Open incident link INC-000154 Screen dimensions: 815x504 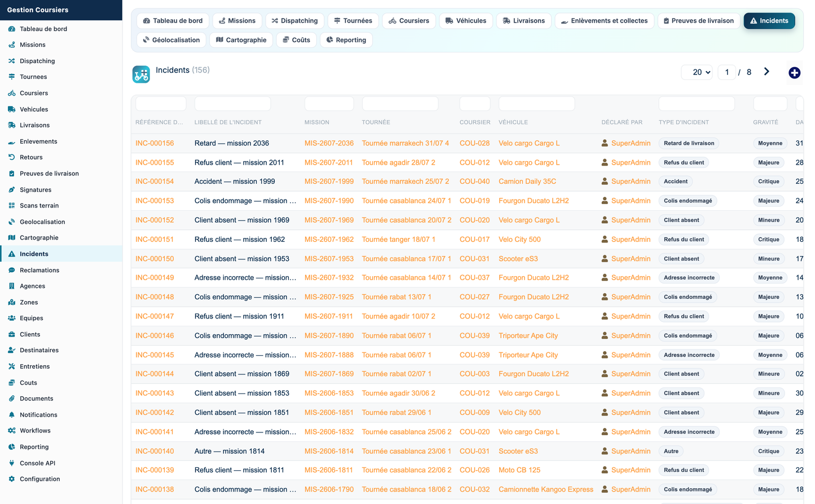[155, 182]
